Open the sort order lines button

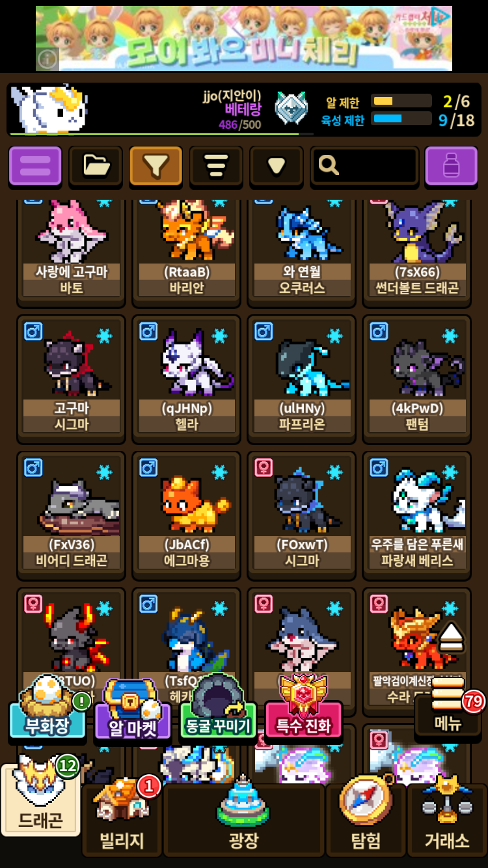point(216,166)
